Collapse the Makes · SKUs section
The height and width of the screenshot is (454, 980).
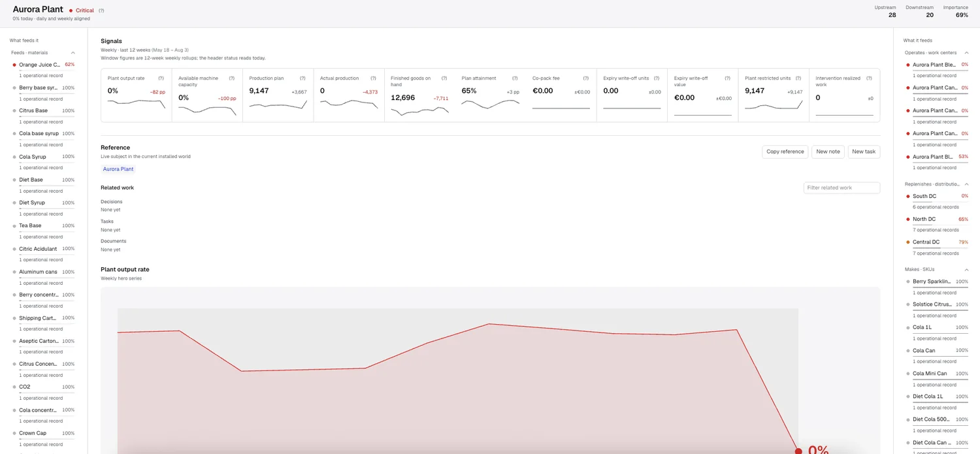966,270
